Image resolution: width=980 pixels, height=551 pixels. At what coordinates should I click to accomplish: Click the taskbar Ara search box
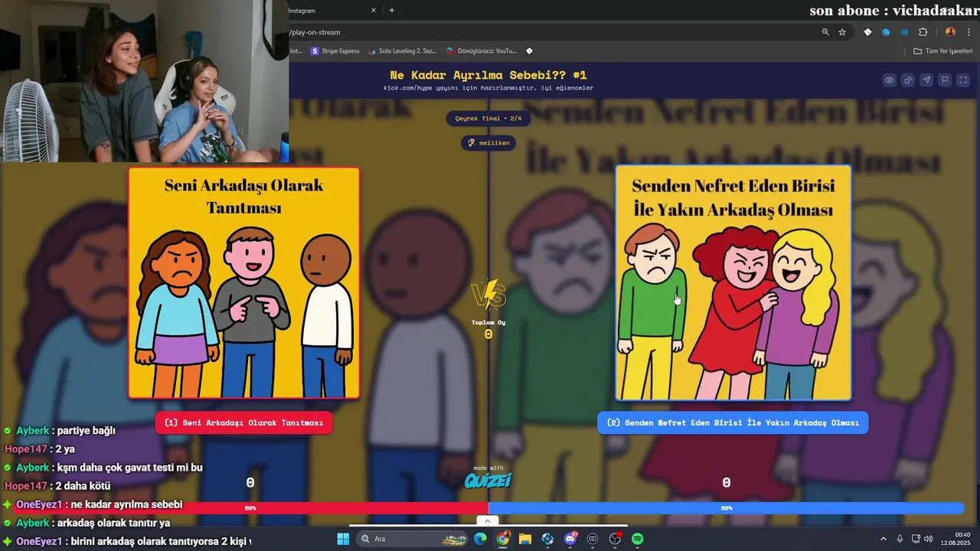point(412,539)
